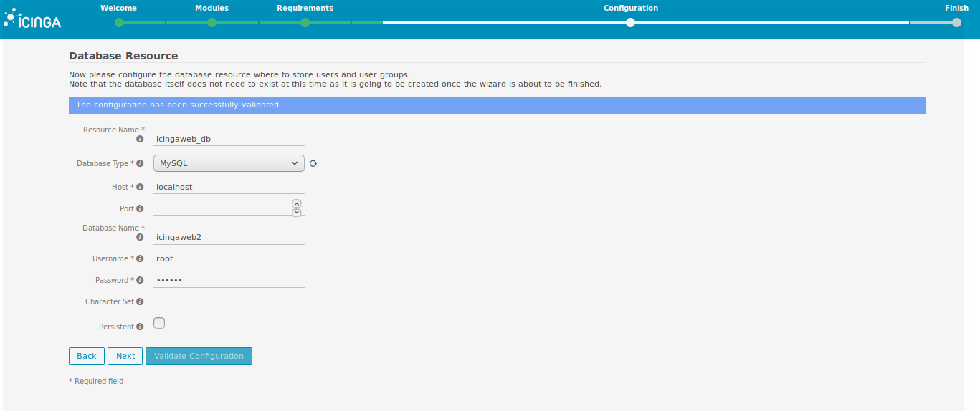This screenshot has width=980, height=411.
Task: Click the Database Name field icingaweb2
Action: pos(229,236)
